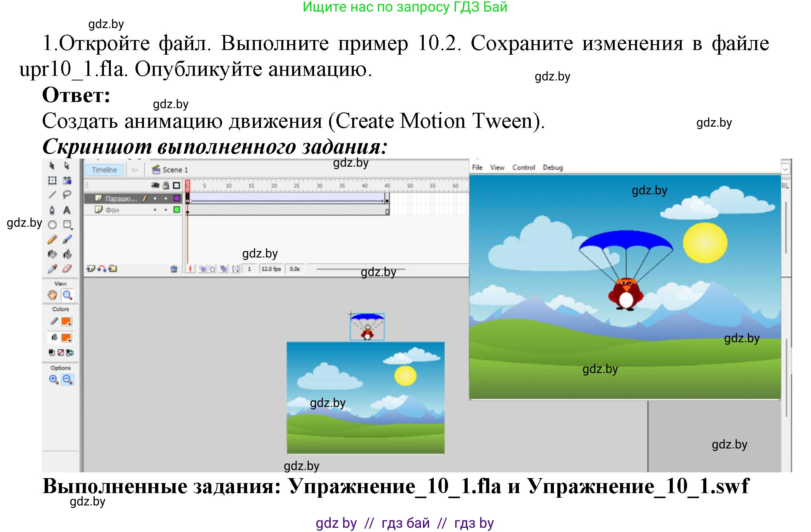811x532 pixels.
Task: Open the Debug menu
Action: (x=553, y=167)
